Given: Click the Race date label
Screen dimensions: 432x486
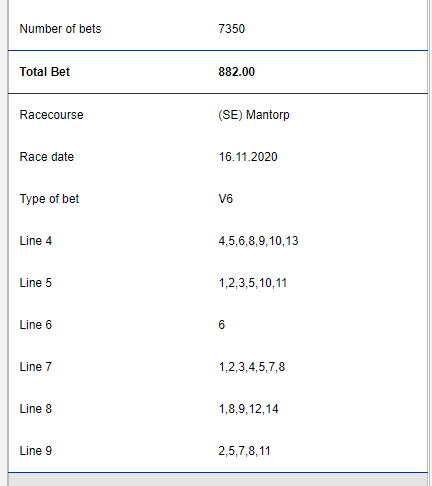Looking at the screenshot, I should [x=47, y=157].
